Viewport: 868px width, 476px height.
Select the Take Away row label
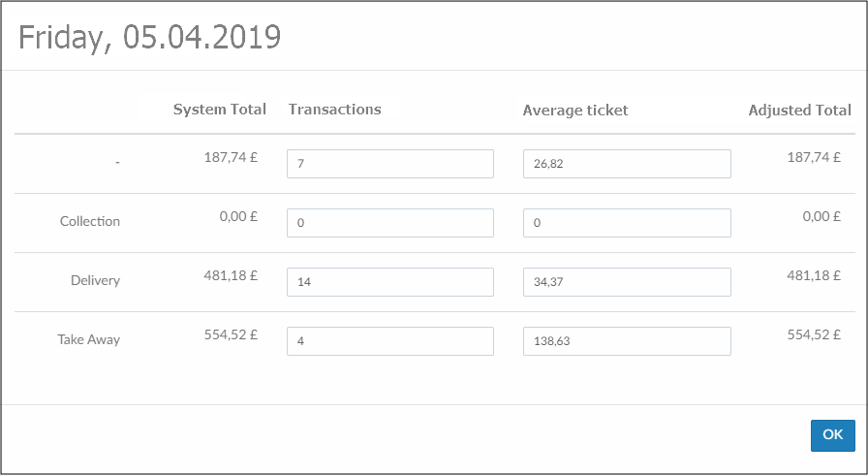tap(88, 340)
